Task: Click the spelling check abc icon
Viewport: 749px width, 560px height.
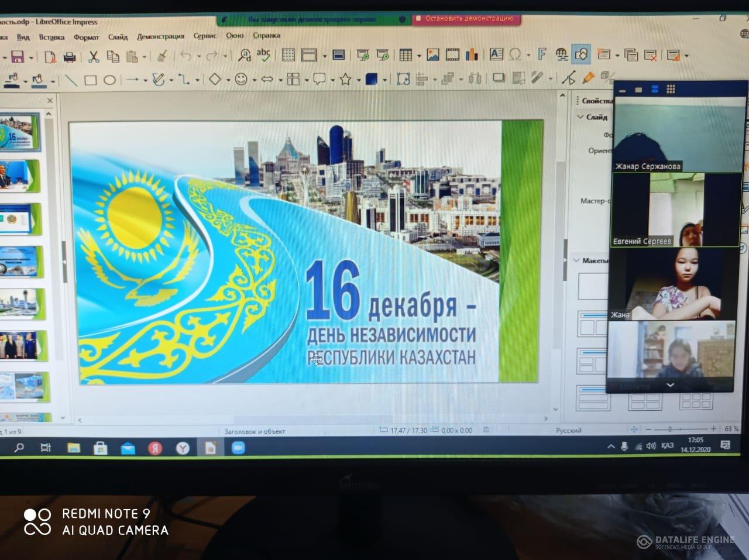Action: click(x=263, y=55)
